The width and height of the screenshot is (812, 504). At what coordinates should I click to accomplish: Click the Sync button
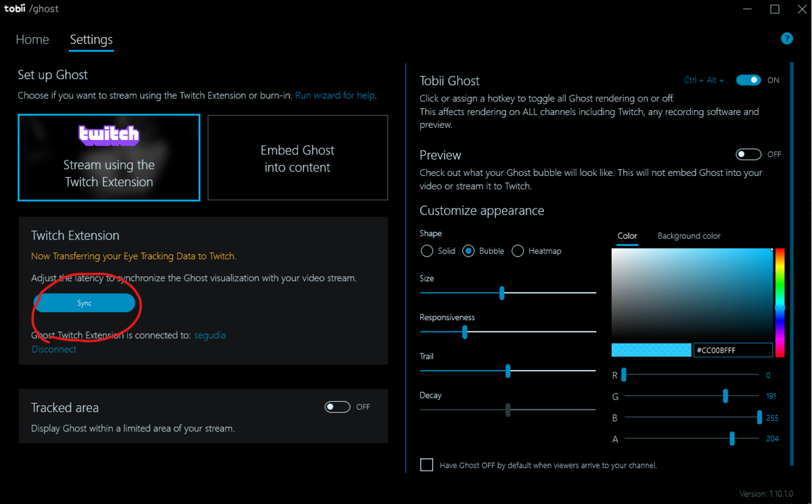(84, 303)
